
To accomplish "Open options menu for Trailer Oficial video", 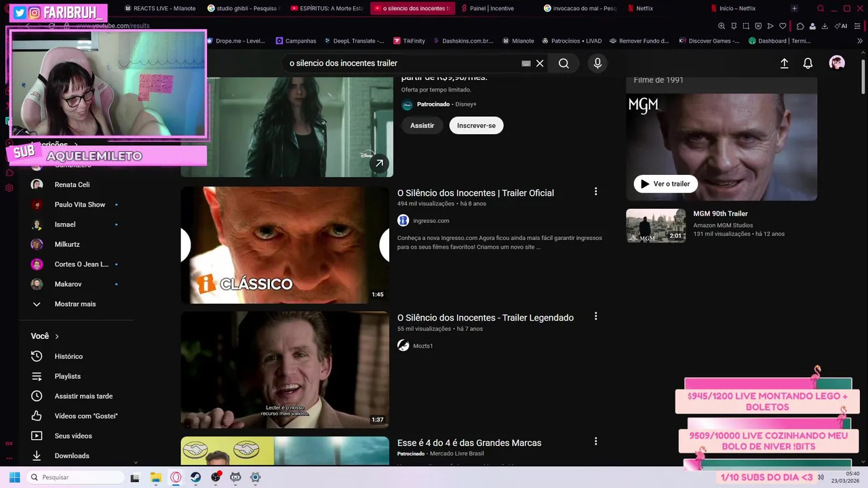I will [x=596, y=192].
